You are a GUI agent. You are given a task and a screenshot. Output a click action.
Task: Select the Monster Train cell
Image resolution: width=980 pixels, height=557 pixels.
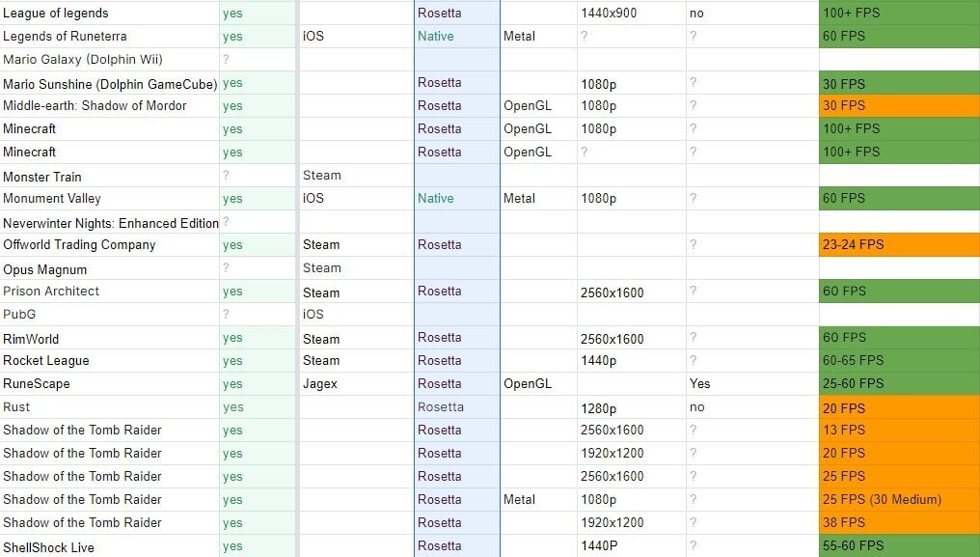(x=42, y=177)
